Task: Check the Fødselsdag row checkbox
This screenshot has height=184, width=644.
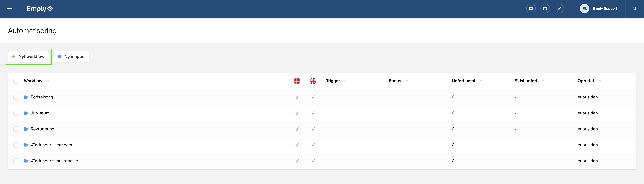Action: coord(16,97)
